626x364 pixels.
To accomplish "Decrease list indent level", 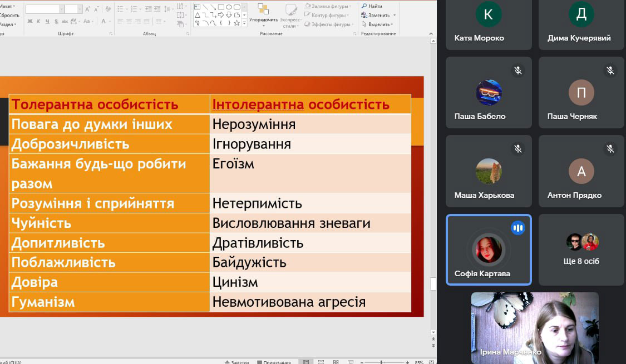I will pyautogui.click(x=148, y=9).
